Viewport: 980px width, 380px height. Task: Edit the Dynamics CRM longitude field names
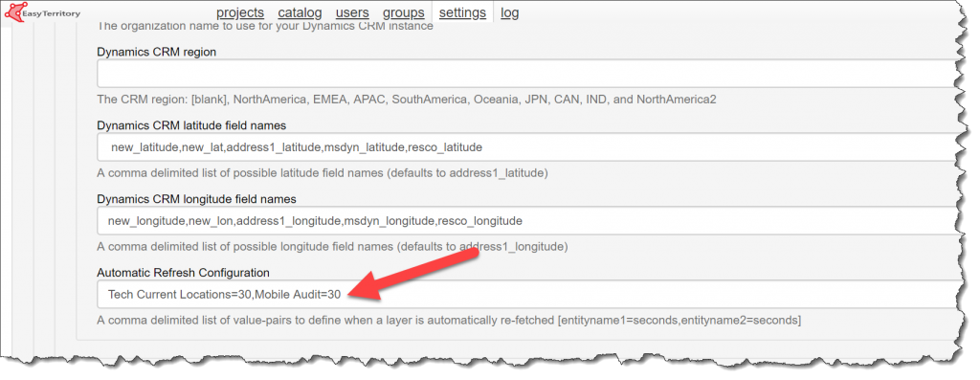tap(528, 220)
